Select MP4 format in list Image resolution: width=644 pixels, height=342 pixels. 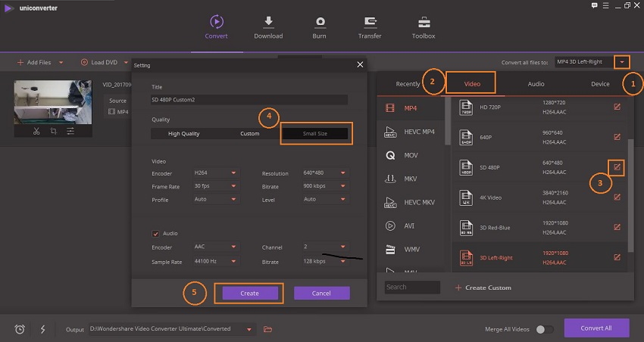click(x=411, y=108)
